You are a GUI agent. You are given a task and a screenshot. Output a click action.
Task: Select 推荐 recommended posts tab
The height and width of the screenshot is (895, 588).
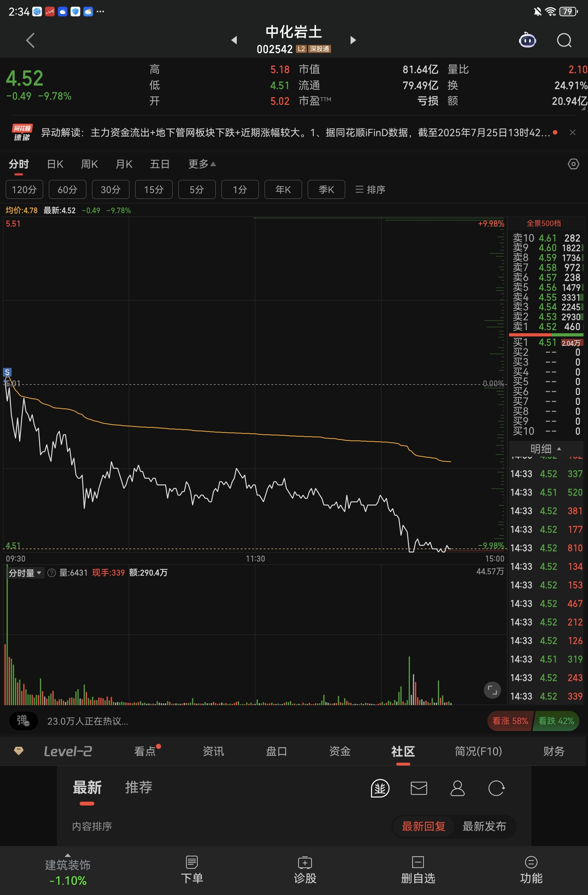coord(139,787)
